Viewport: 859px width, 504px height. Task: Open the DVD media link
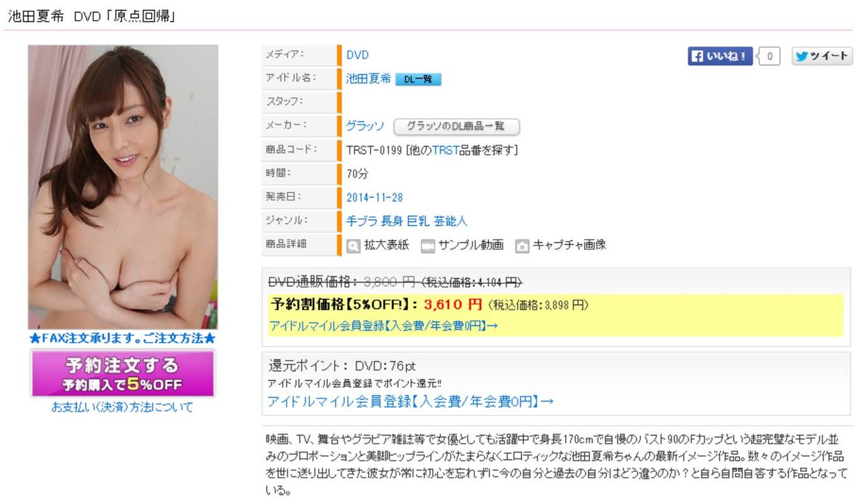[357, 55]
